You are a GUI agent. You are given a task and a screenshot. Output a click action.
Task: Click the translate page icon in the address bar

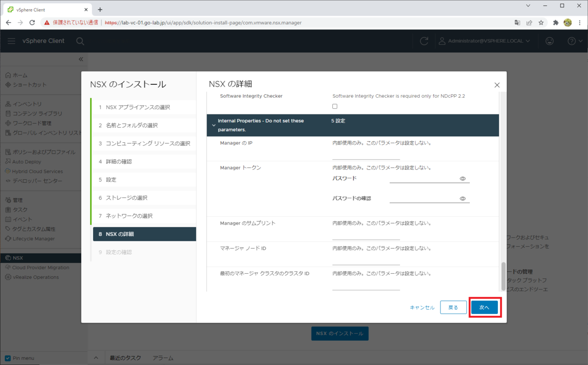tap(517, 23)
